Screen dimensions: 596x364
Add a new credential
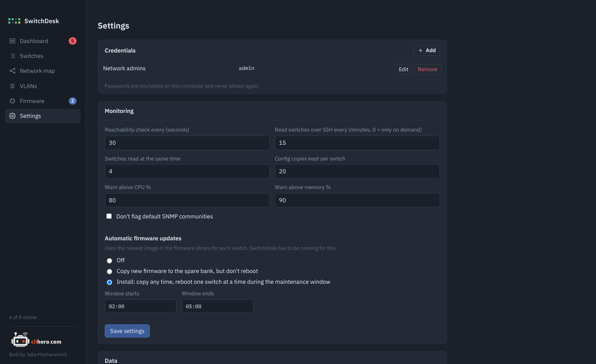pos(427,50)
